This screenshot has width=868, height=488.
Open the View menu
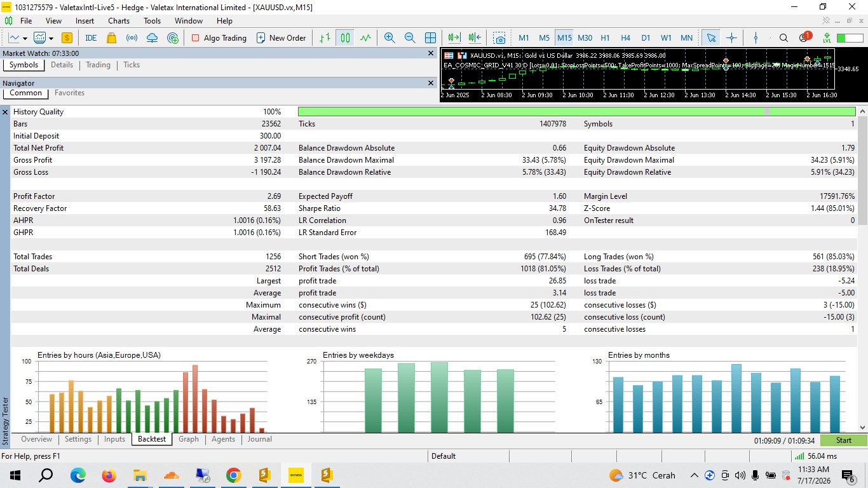[x=53, y=21]
